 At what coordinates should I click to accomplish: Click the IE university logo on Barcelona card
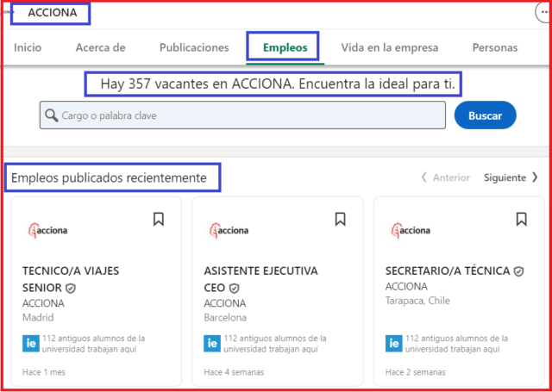212,344
